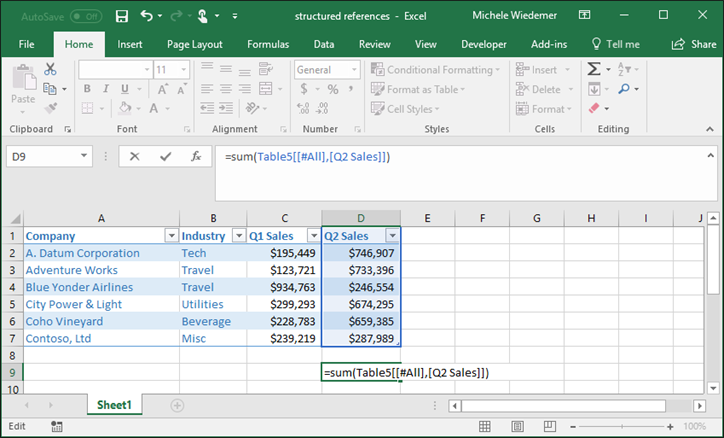The width and height of the screenshot is (724, 438).
Task: Click the Share button
Action: coord(694,44)
